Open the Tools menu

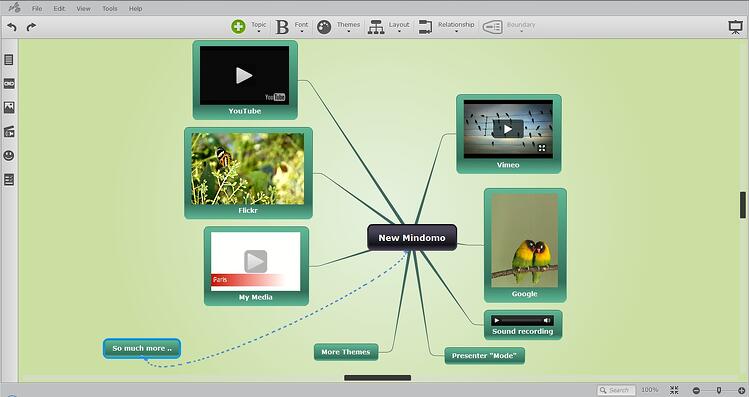coord(109,9)
